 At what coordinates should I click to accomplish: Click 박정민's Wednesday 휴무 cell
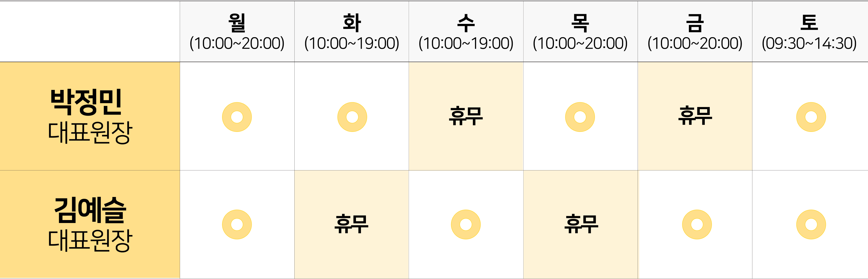[x=466, y=116]
